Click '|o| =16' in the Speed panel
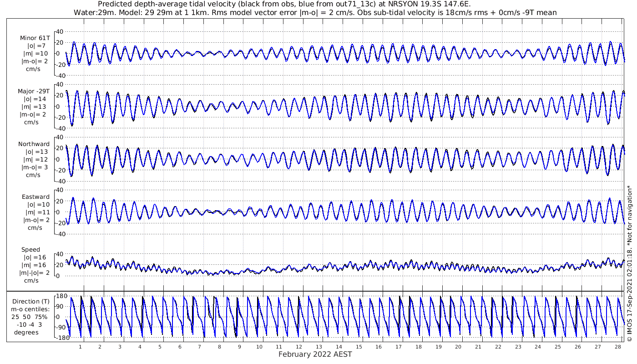The width and height of the screenshot is (637, 364). click(x=35, y=258)
